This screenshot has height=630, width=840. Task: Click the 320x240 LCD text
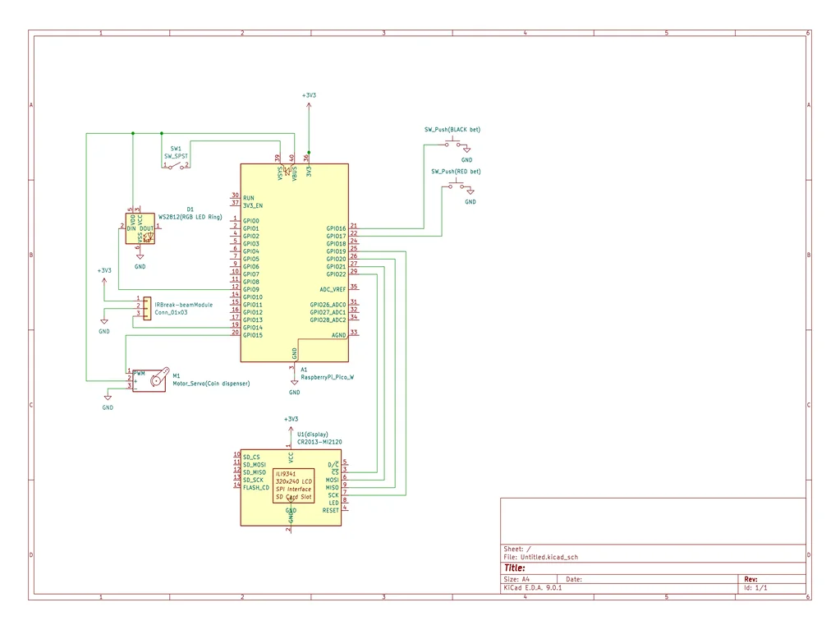[x=294, y=481]
